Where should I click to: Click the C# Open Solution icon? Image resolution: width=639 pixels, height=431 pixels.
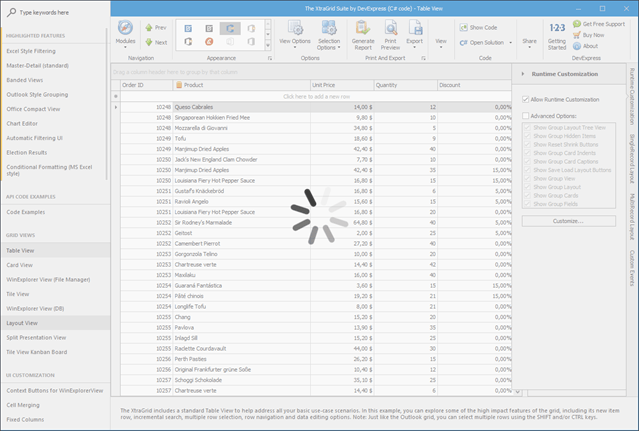pyautogui.click(x=463, y=42)
